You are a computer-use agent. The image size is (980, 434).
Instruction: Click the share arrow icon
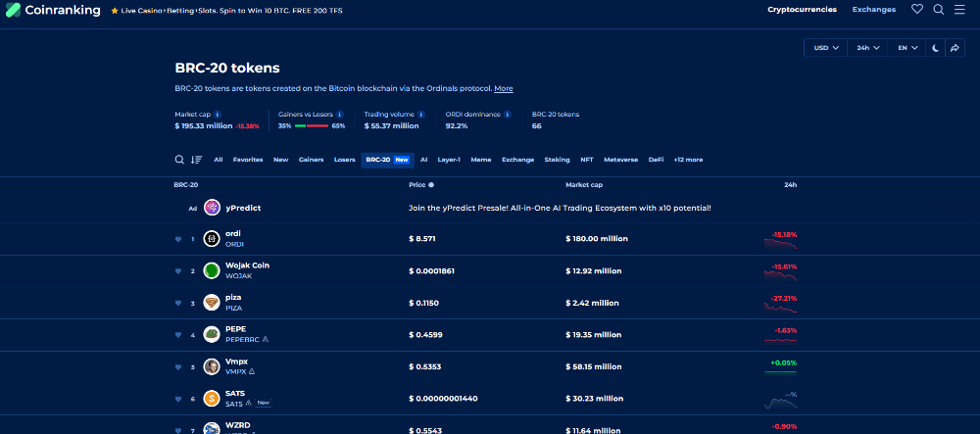pos(955,48)
